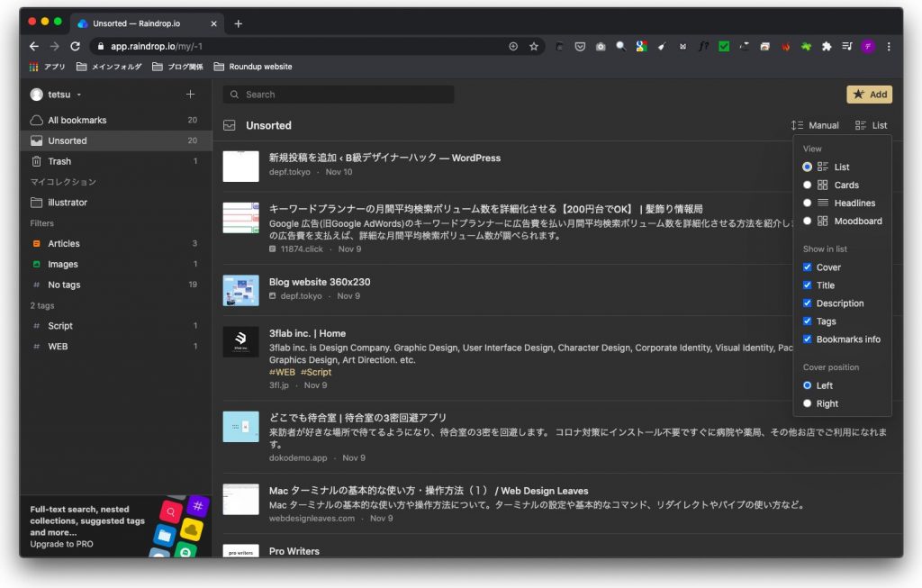Viewport: 922px width, 588px height.
Task: Open the All bookmarks collection
Action: tap(115, 120)
